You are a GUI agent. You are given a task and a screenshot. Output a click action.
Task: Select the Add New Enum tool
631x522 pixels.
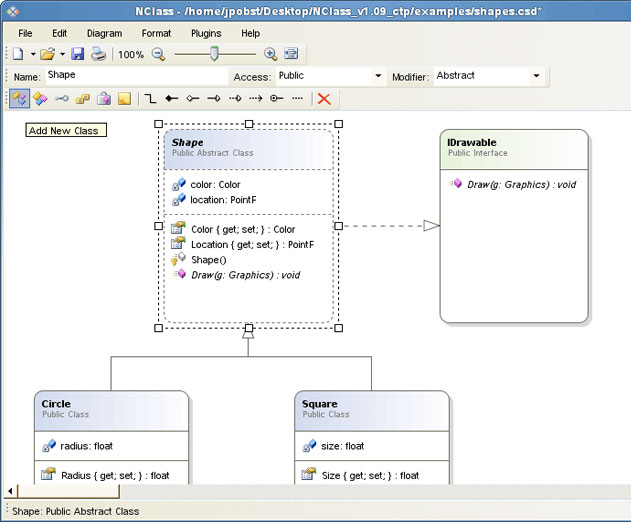click(x=83, y=99)
